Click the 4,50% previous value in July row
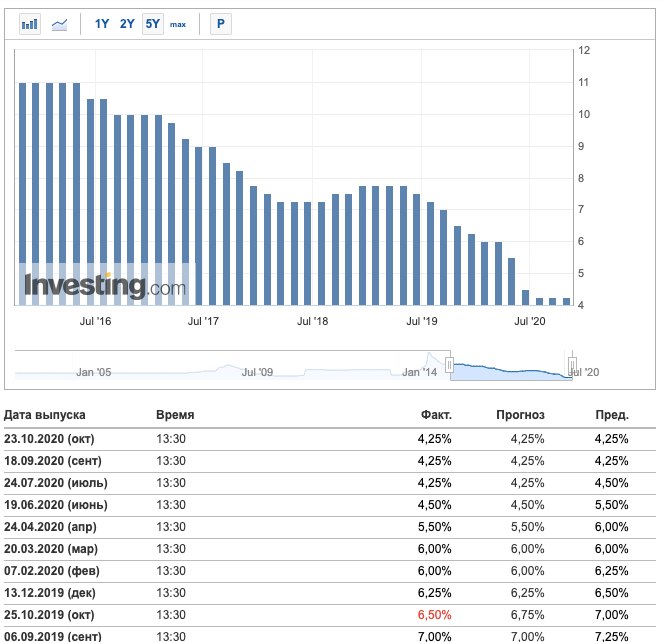This screenshot has height=642, width=666. (612, 483)
